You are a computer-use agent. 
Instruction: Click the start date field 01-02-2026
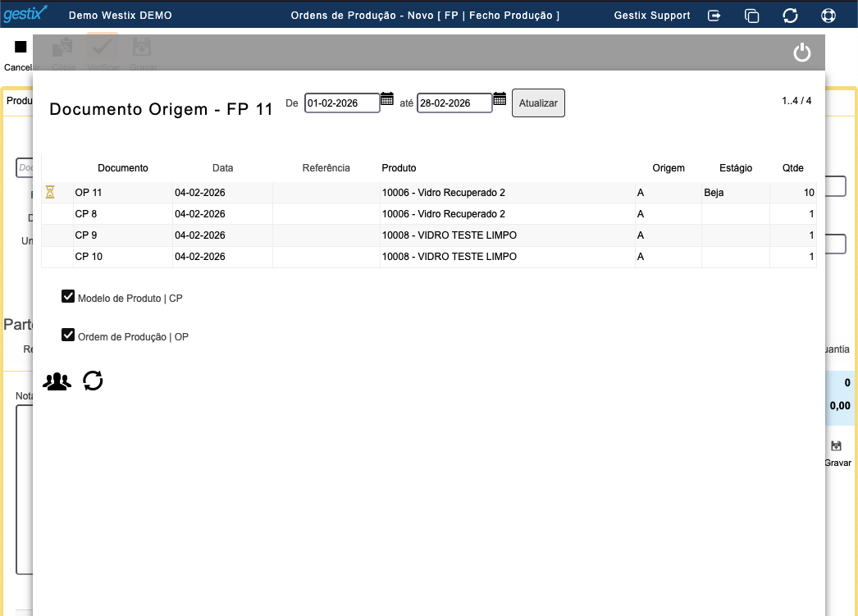tap(341, 103)
